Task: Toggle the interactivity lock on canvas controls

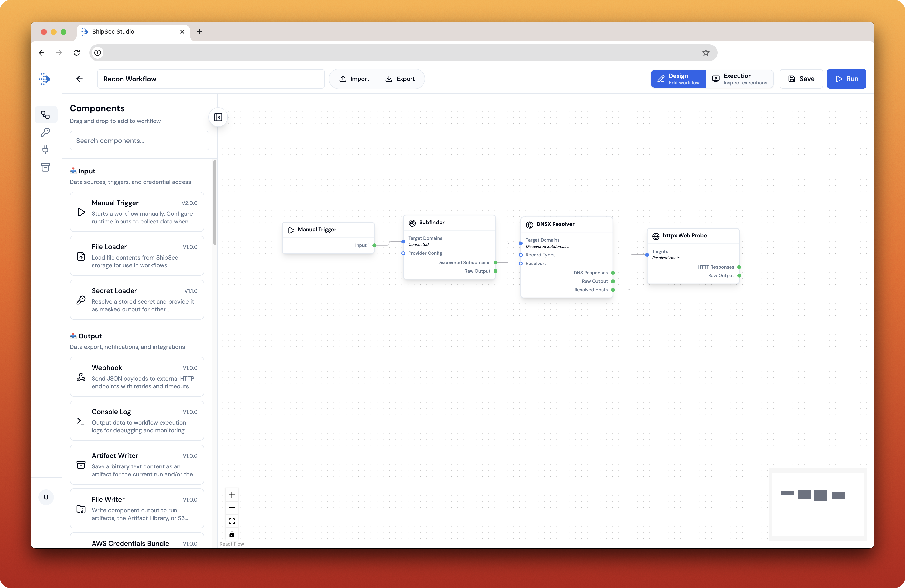Action: (x=232, y=534)
